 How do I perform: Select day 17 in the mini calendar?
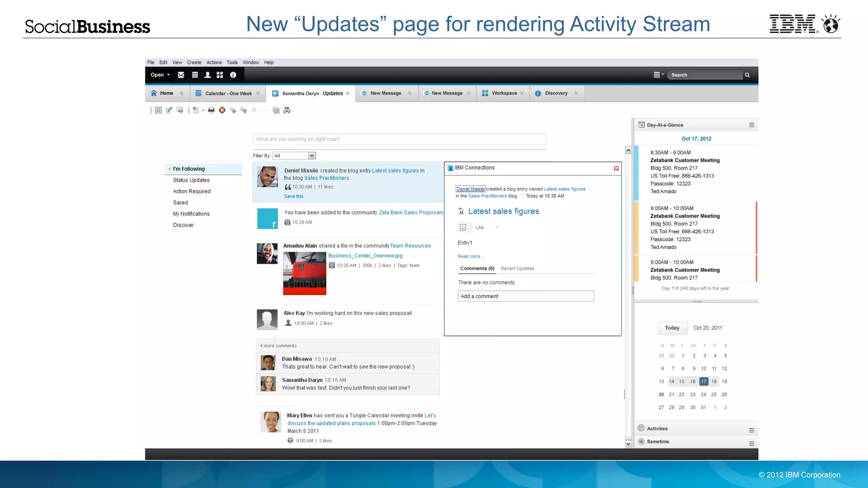tap(704, 382)
